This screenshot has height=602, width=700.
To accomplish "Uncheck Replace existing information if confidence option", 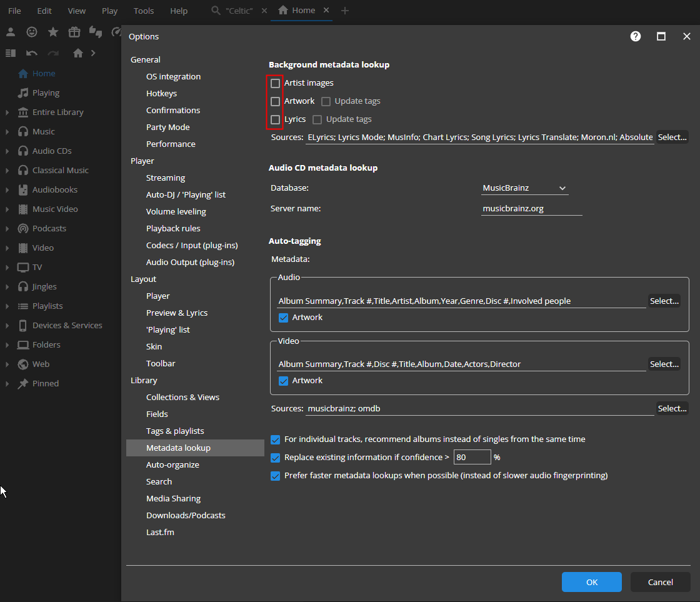I will pyautogui.click(x=276, y=458).
